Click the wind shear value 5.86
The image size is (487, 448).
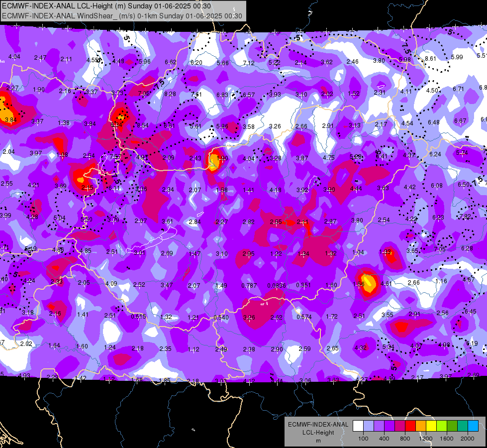coord(222,126)
